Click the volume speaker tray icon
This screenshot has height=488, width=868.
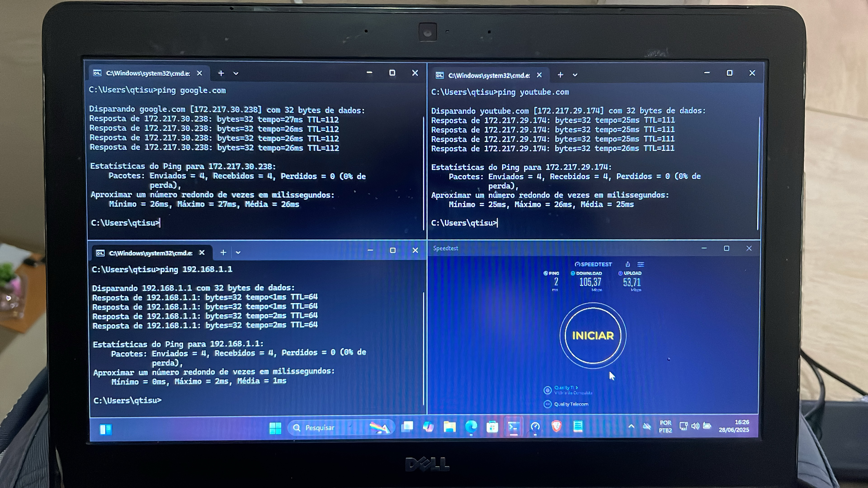tap(695, 426)
